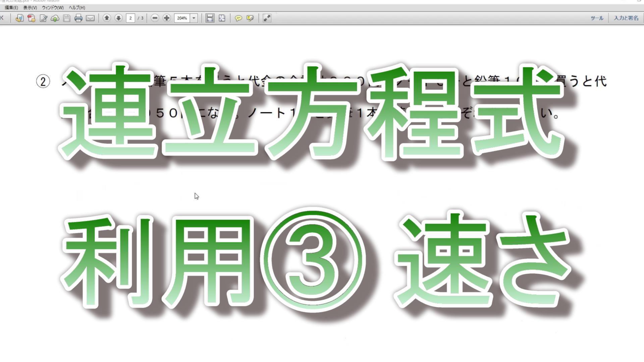Open the ウィンドウ(W) menu

click(53, 7)
